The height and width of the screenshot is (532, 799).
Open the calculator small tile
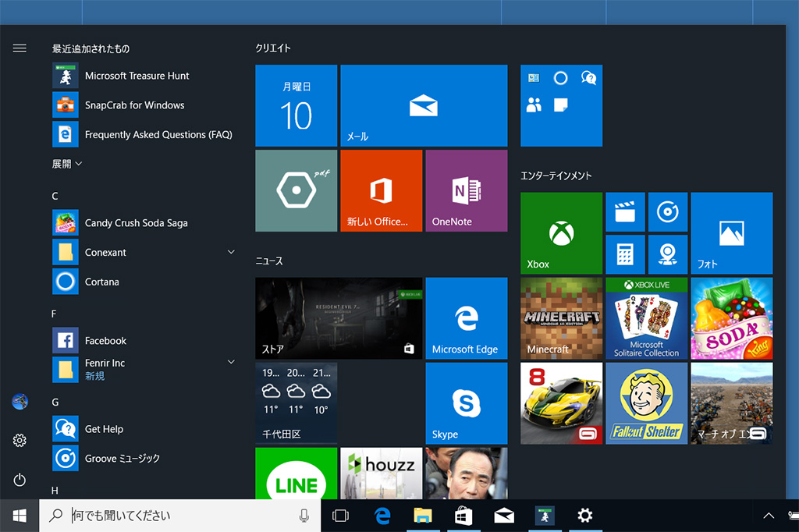pos(625,254)
